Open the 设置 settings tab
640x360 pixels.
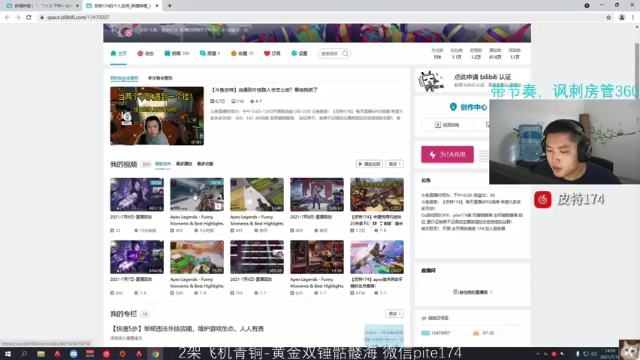pos(299,53)
